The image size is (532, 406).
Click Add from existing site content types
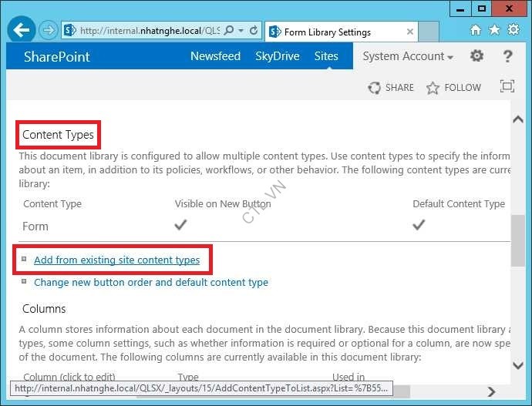point(116,260)
